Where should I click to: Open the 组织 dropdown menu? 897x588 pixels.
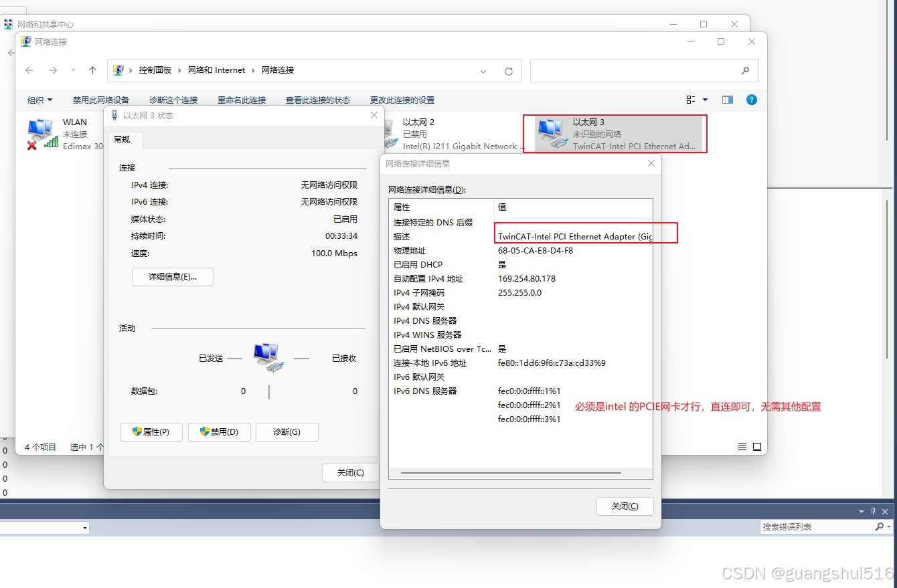coord(39,100)
